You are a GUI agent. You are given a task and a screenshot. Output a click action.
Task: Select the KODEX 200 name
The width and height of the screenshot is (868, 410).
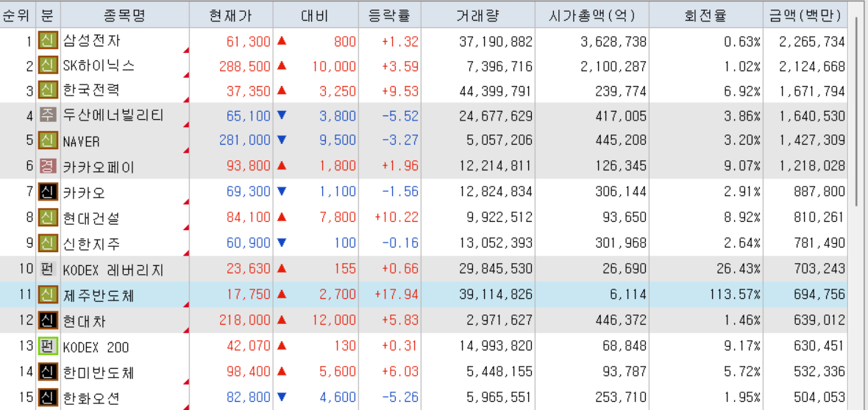tap(96, 348)
